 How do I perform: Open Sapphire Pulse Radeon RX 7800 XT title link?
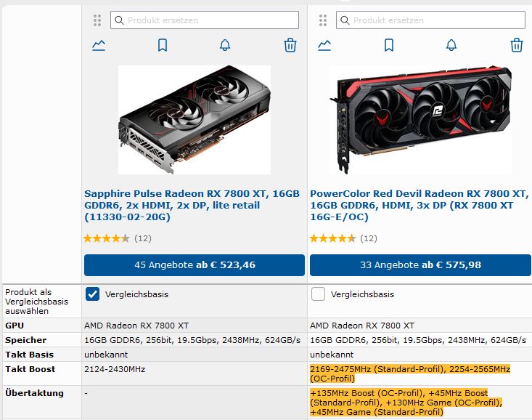[192, 205]
